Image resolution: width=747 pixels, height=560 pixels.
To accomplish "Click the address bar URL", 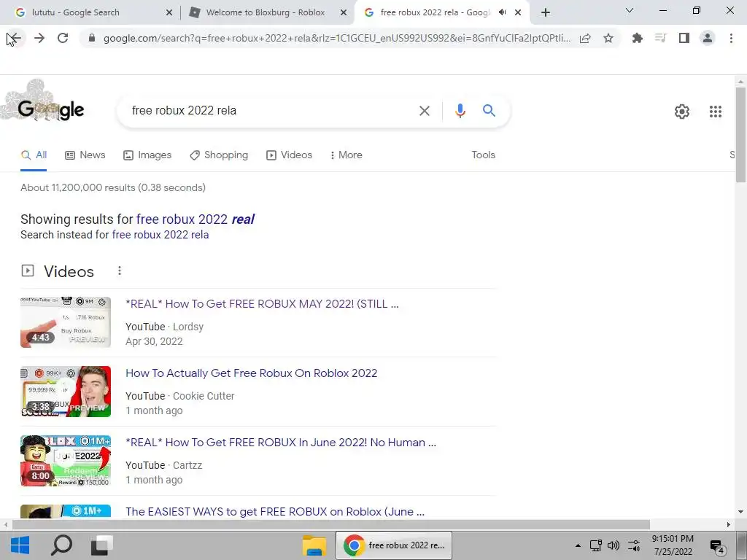I will (336, 38).
